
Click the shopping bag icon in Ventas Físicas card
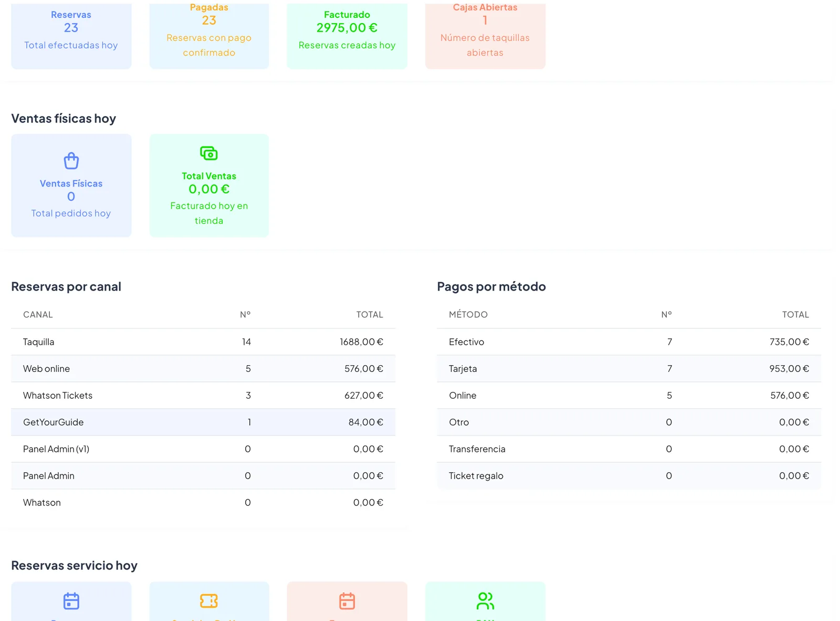[71, 161]
